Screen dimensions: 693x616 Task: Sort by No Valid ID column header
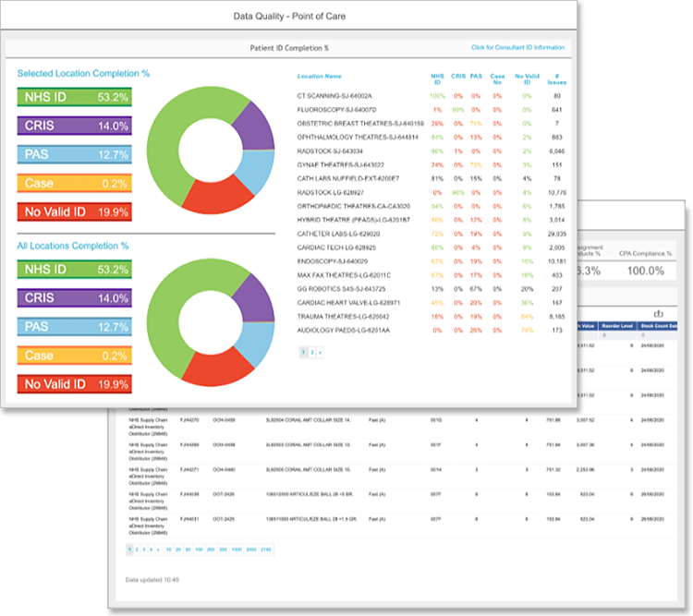click(x=527, y=79)
